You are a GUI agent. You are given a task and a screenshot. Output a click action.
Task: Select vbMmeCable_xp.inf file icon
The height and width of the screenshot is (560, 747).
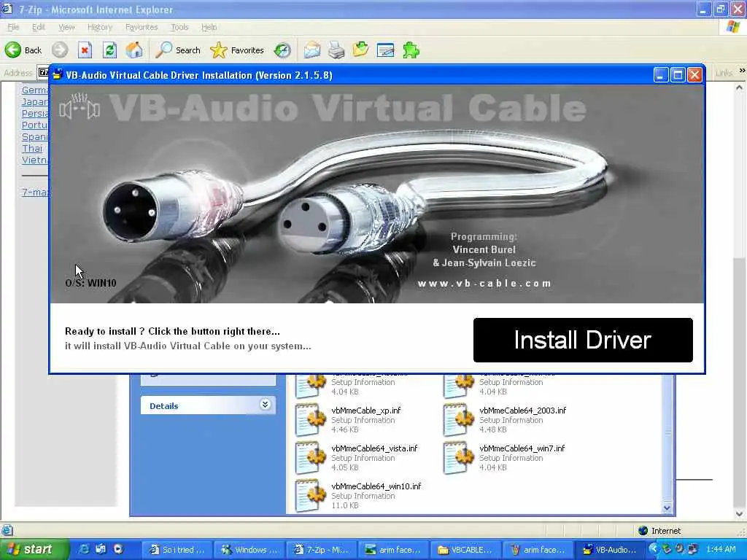point(310,419)
